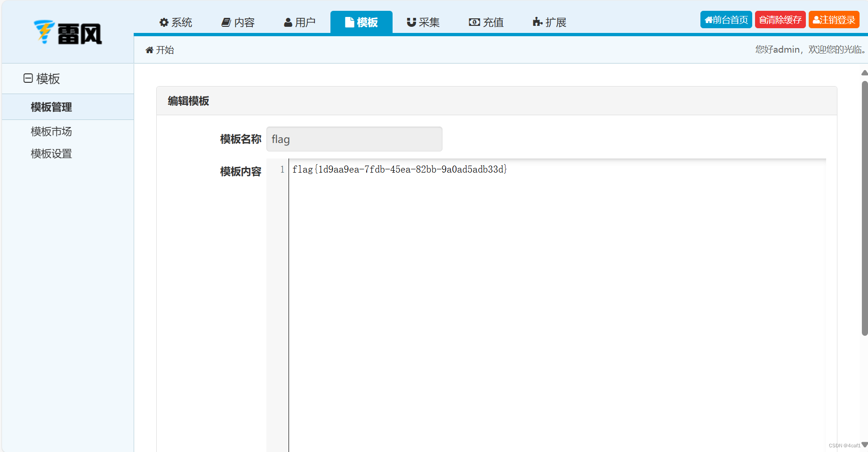Image resolution: width=868 pixels, height=452 pixels.
Task: Click the page scrollbar down arrow
Action: [x=865, y=444]
